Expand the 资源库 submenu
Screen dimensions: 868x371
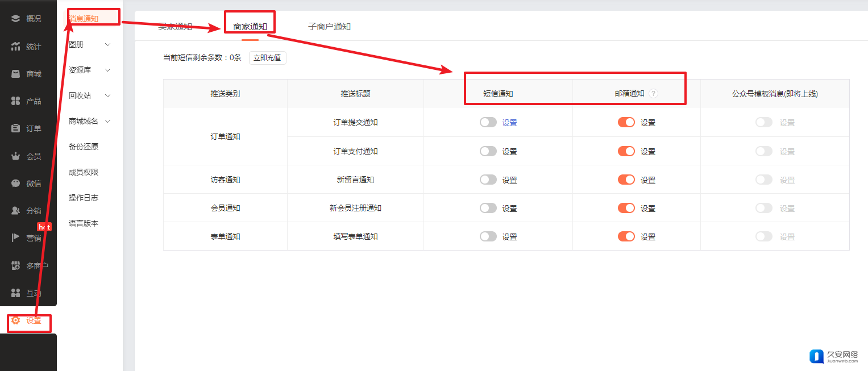click(x=107, y=70)
